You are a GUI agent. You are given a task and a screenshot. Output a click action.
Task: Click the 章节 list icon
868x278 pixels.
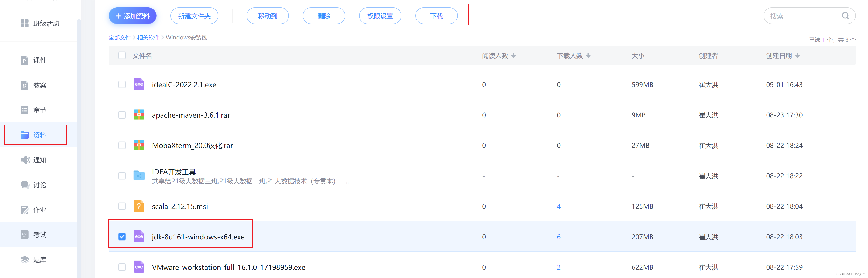point(24,110)
